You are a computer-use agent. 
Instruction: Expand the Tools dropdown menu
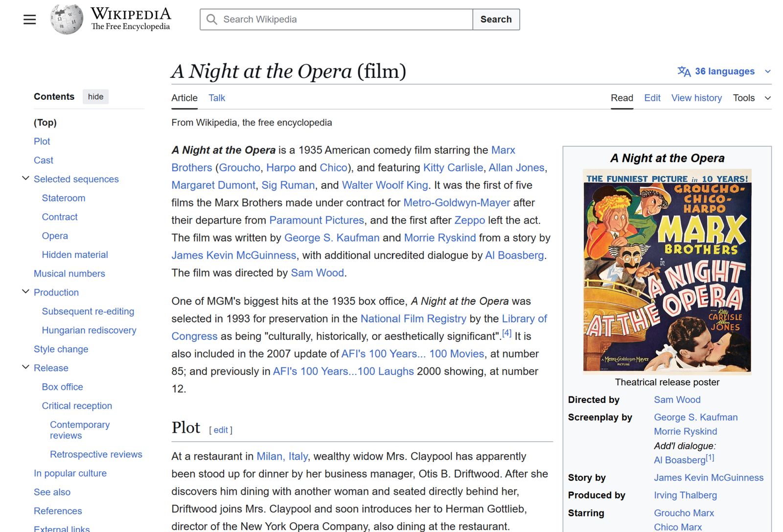[751, 98]
